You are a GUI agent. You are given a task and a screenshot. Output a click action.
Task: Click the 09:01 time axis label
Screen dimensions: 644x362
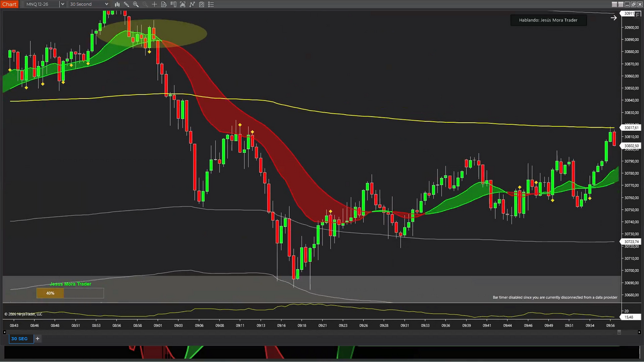tap(158, 326)
